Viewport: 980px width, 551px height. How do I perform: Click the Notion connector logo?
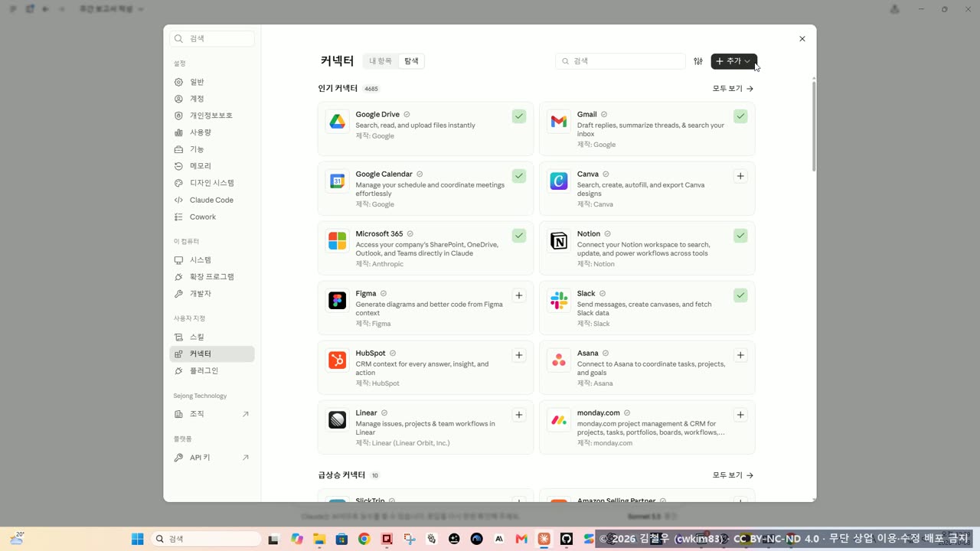(559, 240)
